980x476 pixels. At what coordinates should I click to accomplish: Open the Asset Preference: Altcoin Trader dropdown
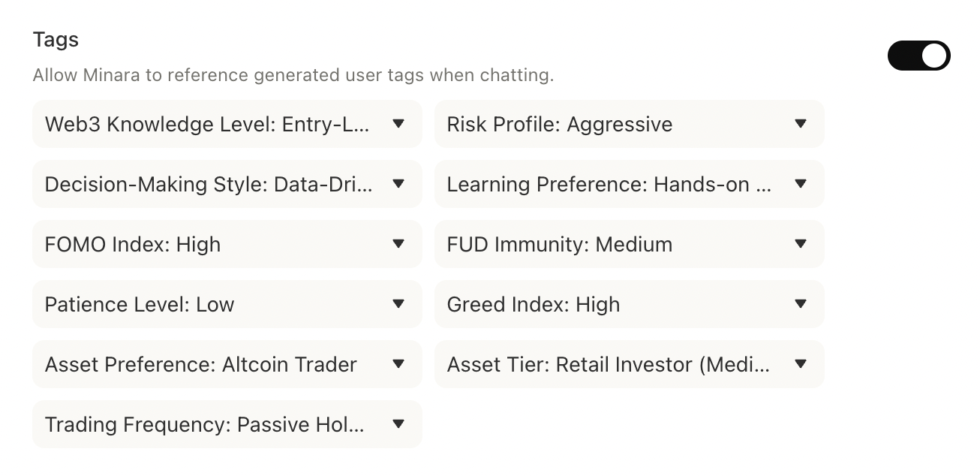click(227, 364)
